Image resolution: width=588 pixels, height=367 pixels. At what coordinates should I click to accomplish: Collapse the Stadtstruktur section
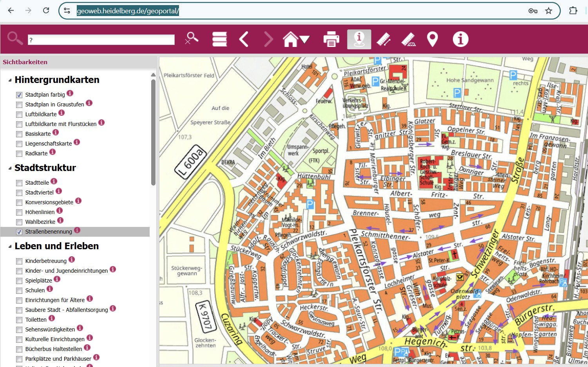pyautogui.click(x=10, y=168)
